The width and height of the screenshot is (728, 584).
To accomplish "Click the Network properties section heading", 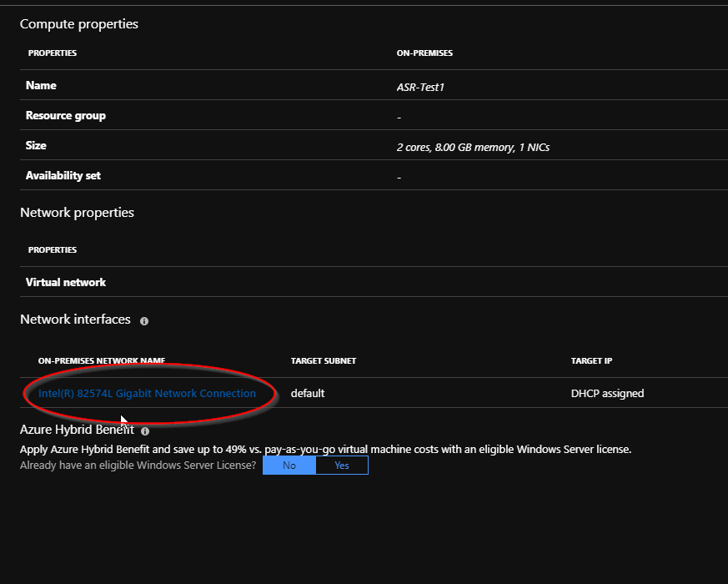I will (x=77, y=212).
